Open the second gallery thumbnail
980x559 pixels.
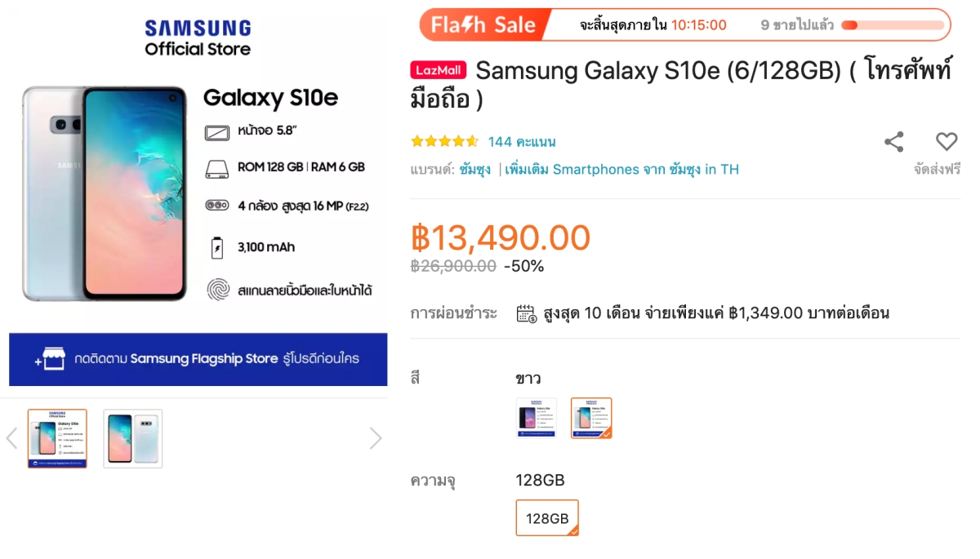[x=133, y=438]
